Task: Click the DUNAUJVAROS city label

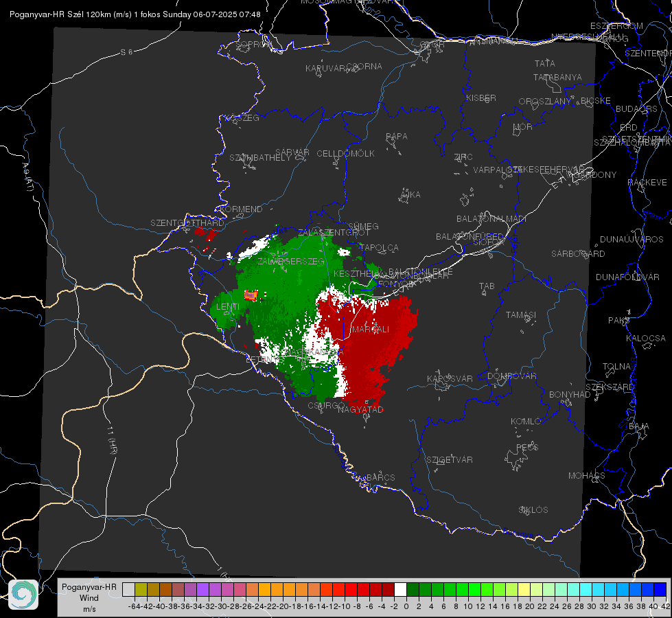Action: [632, 240]
